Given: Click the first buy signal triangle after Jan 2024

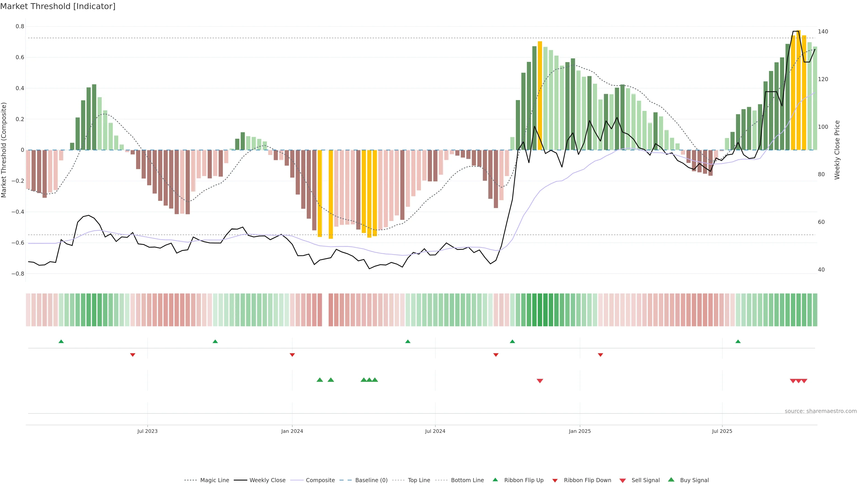Looking at the screenshot, I should click(320, 380).
